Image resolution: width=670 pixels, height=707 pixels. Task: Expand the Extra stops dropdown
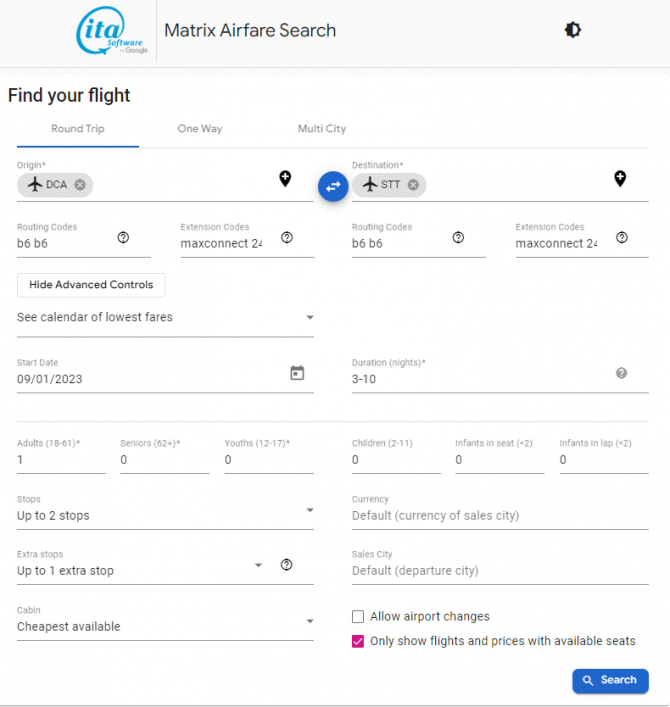pyautogui.click(x=140, y=570)
